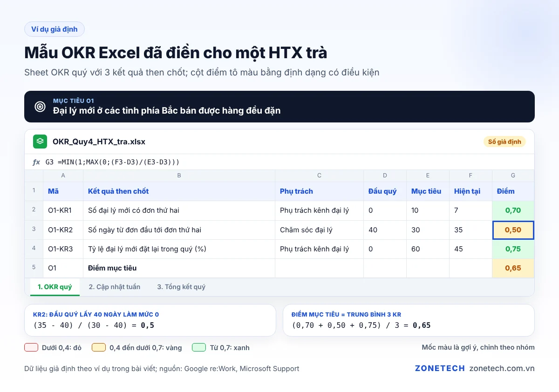Select column D header
559x392 pixels.
point(385,176)
